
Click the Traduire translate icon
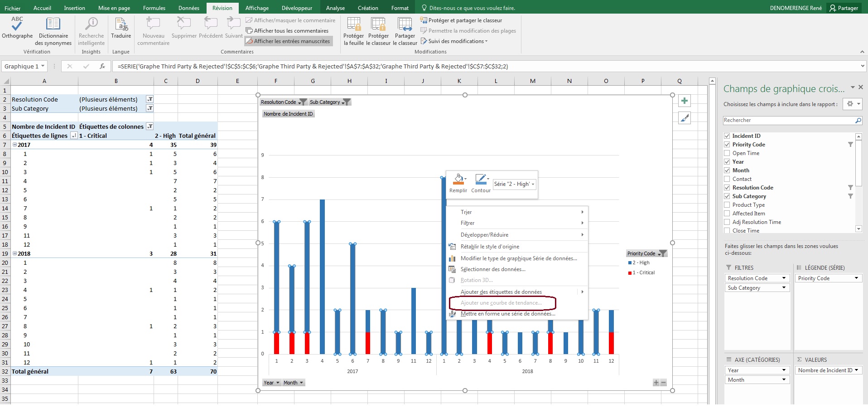[121, 24]
